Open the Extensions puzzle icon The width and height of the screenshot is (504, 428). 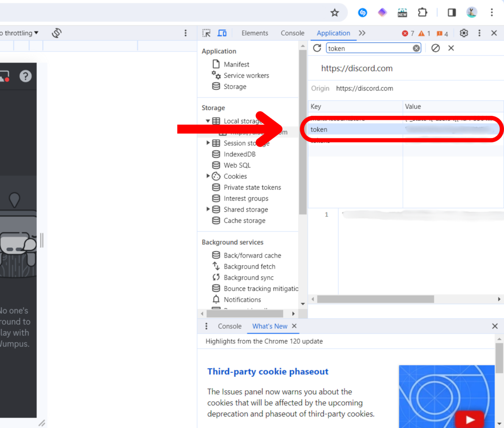click(422, 12)
